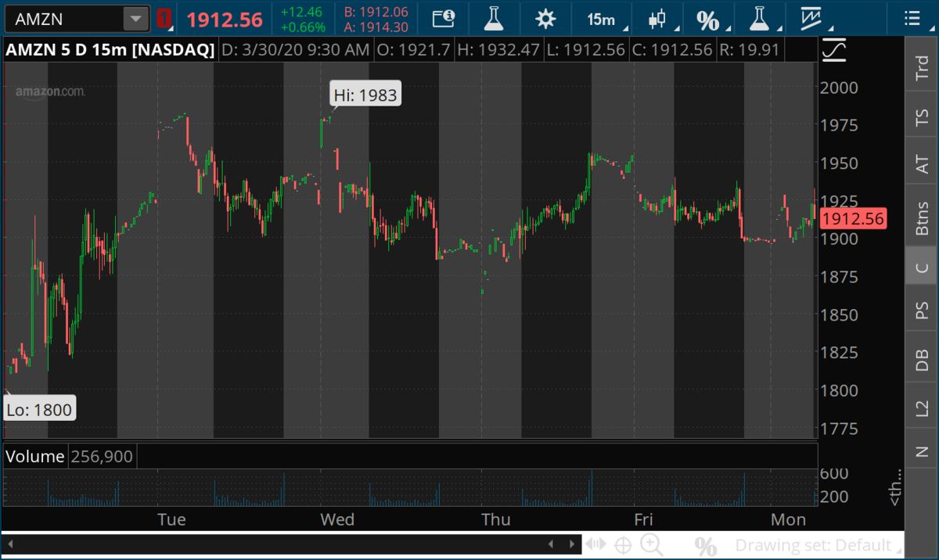Click the scroll right arrow below chart
939x560 pixels.
572,544
